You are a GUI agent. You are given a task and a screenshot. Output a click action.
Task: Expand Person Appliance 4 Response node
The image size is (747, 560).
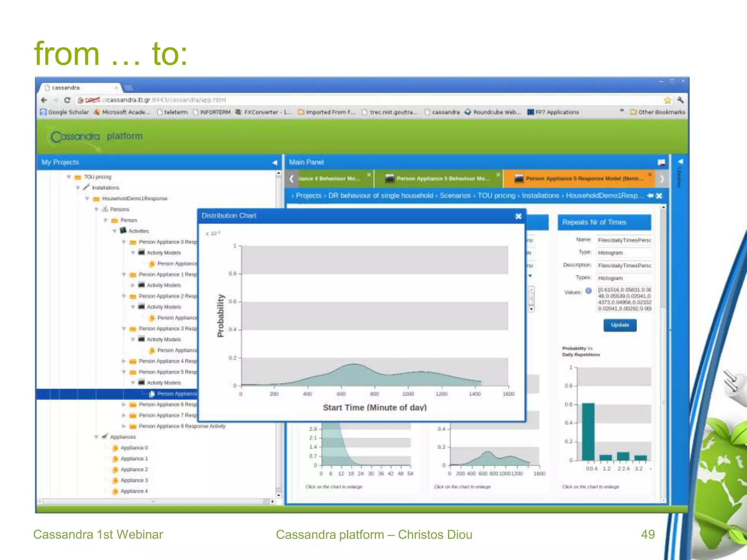click(x=124, y=361)
